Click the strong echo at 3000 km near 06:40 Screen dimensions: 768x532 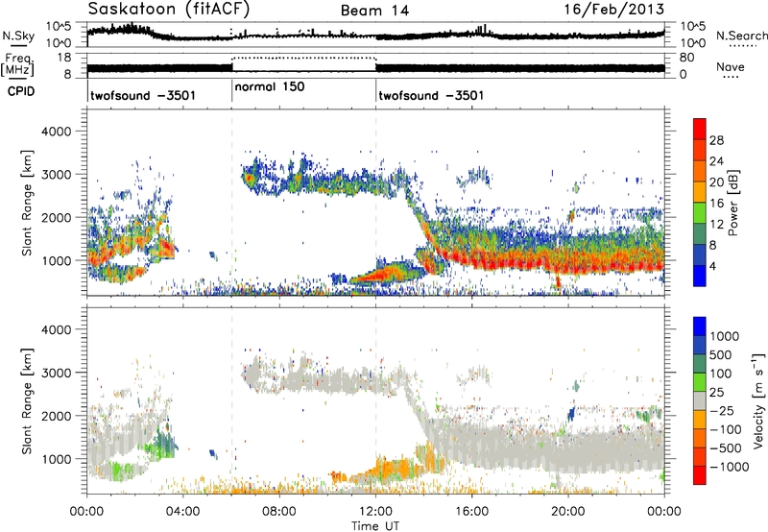pos(249,178)
